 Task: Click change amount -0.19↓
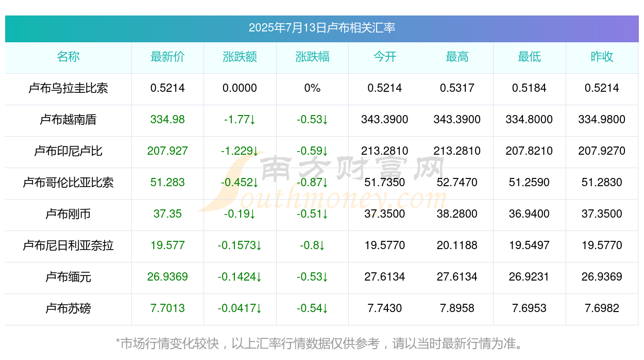pyautogui.click(x=240, y=214)
